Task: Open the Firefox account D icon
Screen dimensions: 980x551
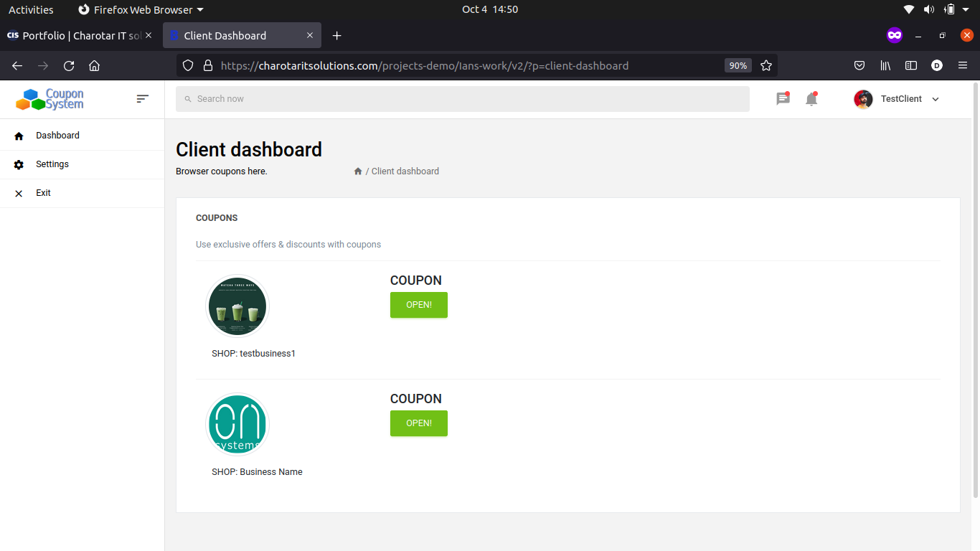Action: [x=937, y=65]
